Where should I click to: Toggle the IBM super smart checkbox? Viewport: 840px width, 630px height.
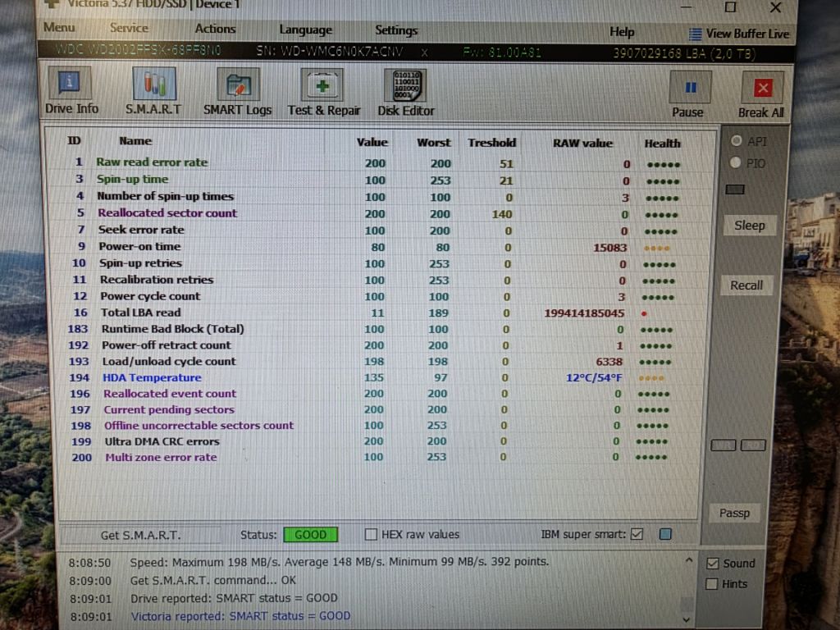637,534
